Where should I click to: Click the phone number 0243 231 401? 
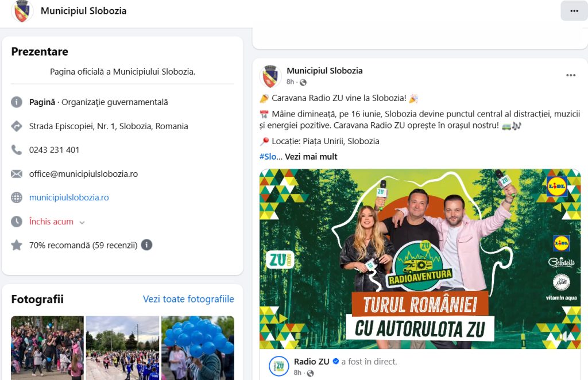coord(55,150)
